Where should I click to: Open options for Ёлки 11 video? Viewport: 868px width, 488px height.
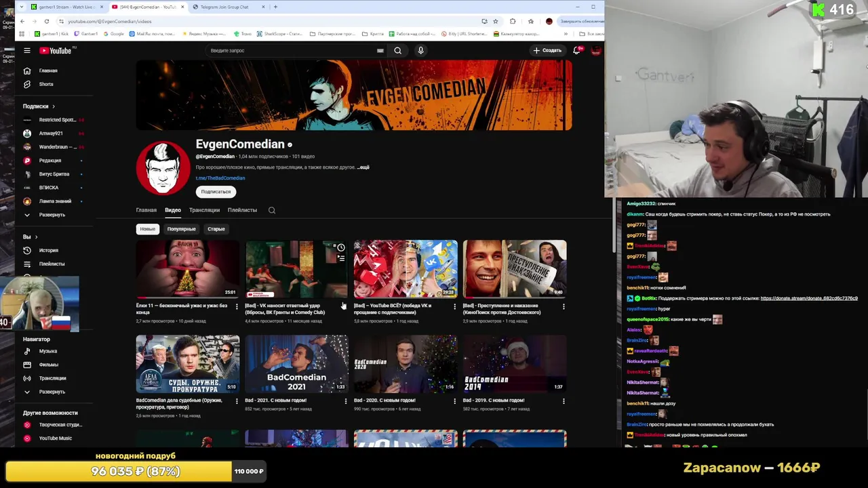pos(237,307)
